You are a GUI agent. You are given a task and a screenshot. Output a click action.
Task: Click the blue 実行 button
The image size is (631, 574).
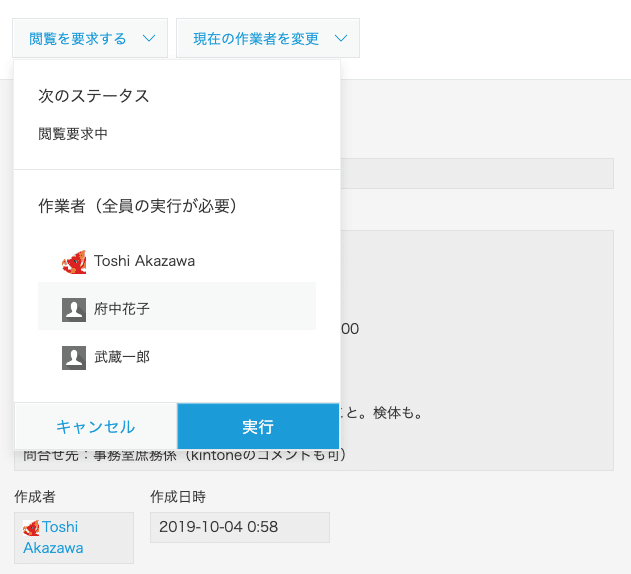pos(258,426)
